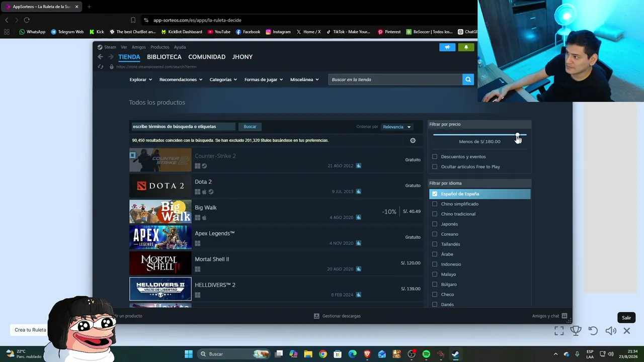Click the undo/reset arrow icon
This screenshot has height=362, width=644.
pos(593,331)
